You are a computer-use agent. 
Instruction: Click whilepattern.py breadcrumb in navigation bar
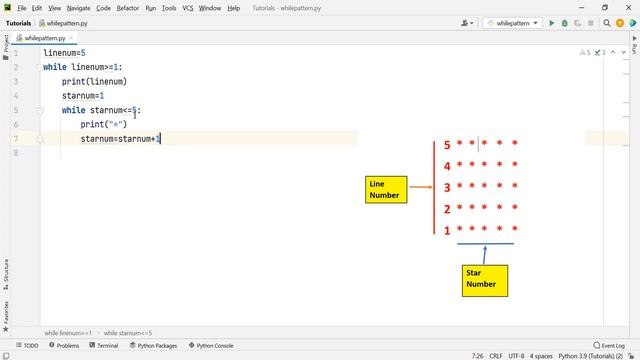(x=63, y=23)
